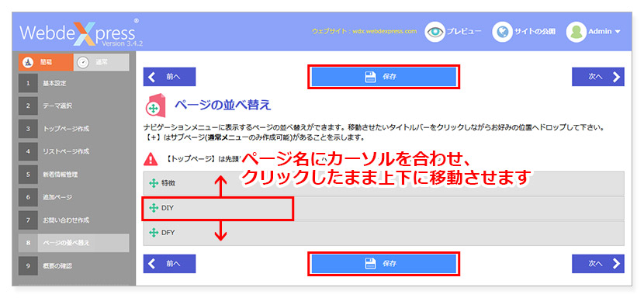This screenshot has height=298, width=644.
Task: Click right chevron on bottom 次へ button
Action: tap(616, 264)
